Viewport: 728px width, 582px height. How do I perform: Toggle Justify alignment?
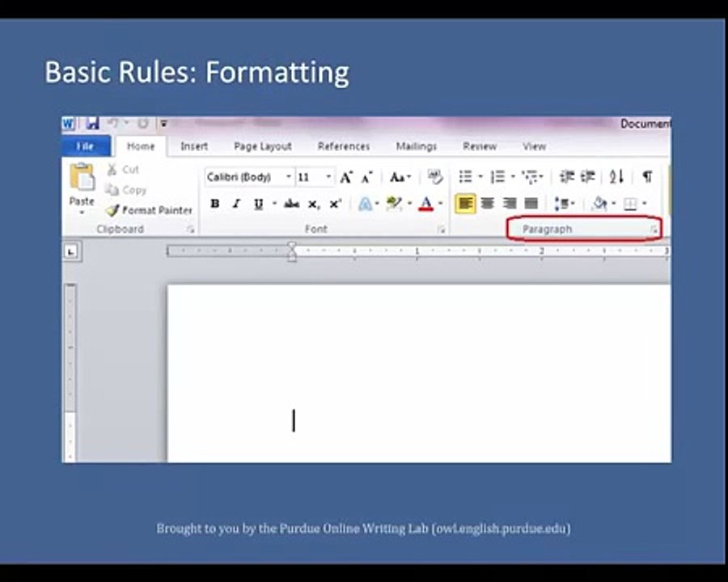(x=531, y=204)
